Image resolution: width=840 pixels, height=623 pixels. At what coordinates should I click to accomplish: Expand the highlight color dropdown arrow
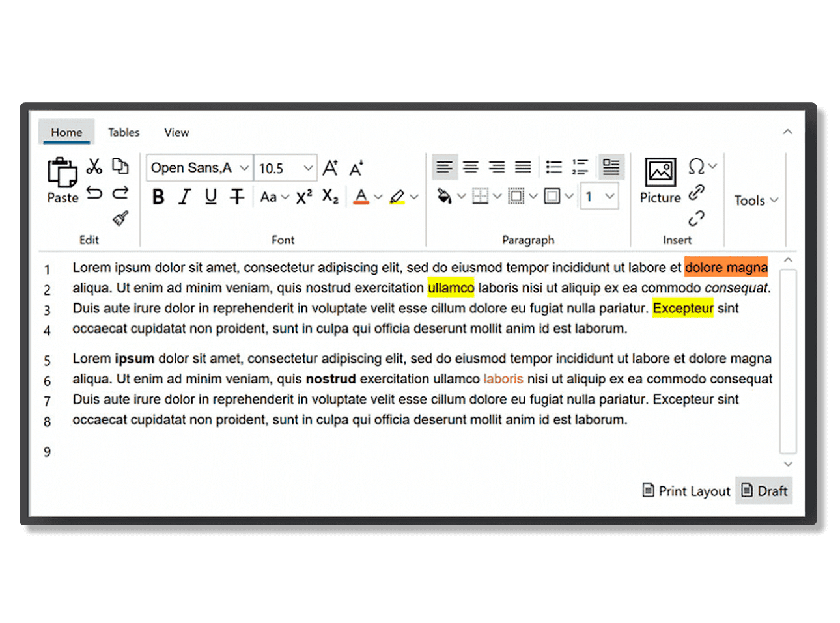coord(414,197)
